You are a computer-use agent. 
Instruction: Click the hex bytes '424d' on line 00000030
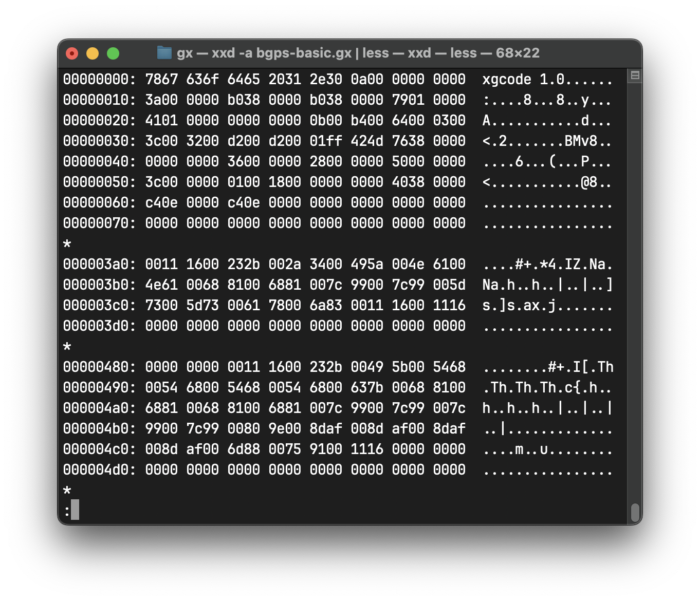367,141
